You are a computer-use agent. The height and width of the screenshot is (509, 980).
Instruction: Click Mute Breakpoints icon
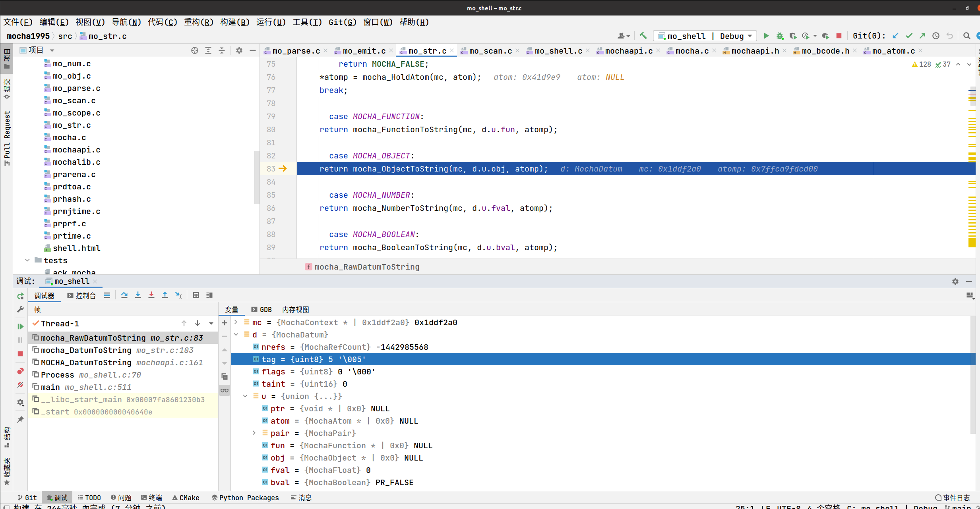pos(20,385)
